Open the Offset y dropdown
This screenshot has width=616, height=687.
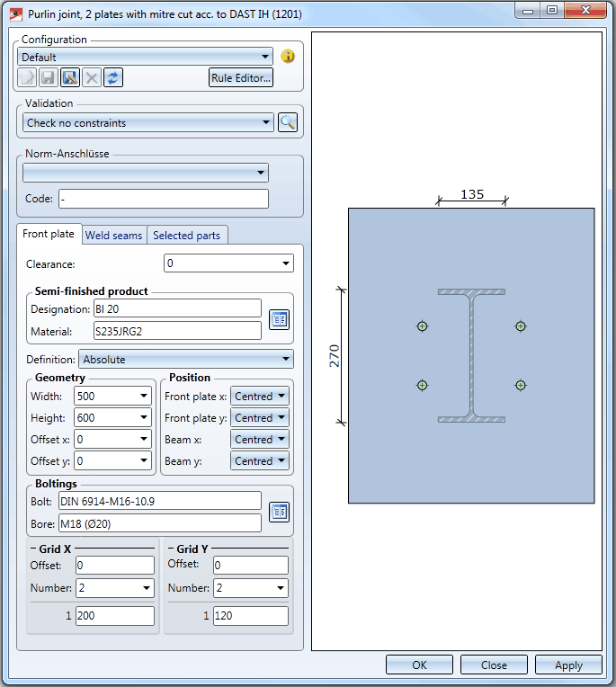click(x=112, y=461)
